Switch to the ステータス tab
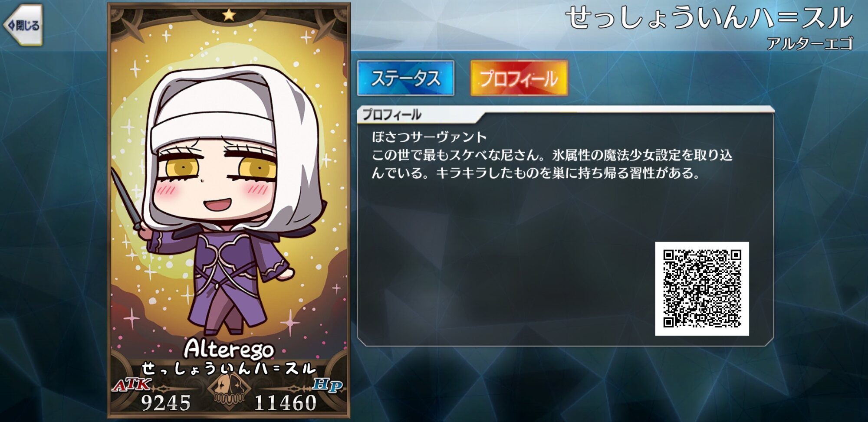Screen dimensions: 868x422 coord(406,78)
